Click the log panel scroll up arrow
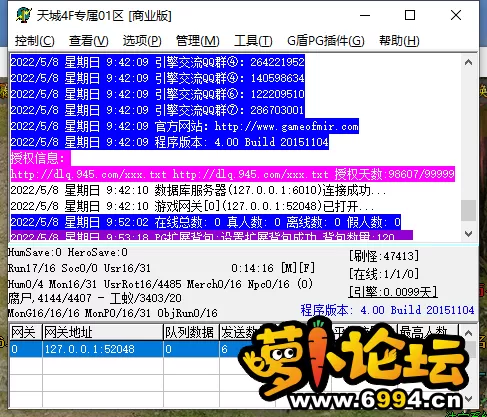The height and width of the screenshot is (417, 487). [468, 62]
